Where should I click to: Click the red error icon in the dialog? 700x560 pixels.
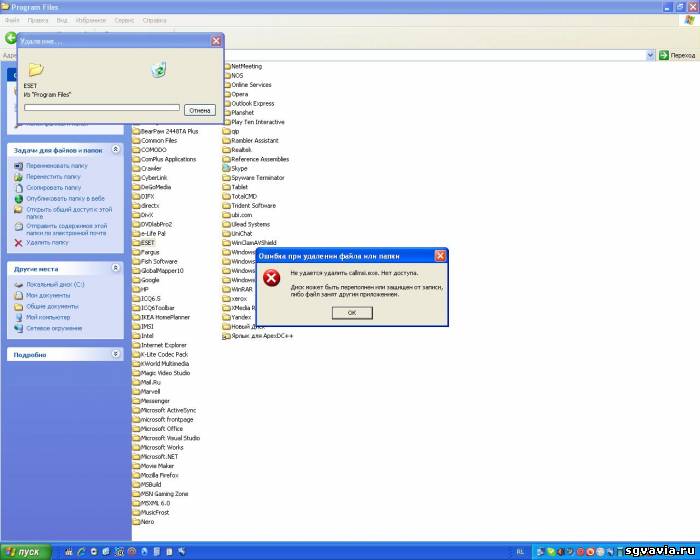coord(271,278)
